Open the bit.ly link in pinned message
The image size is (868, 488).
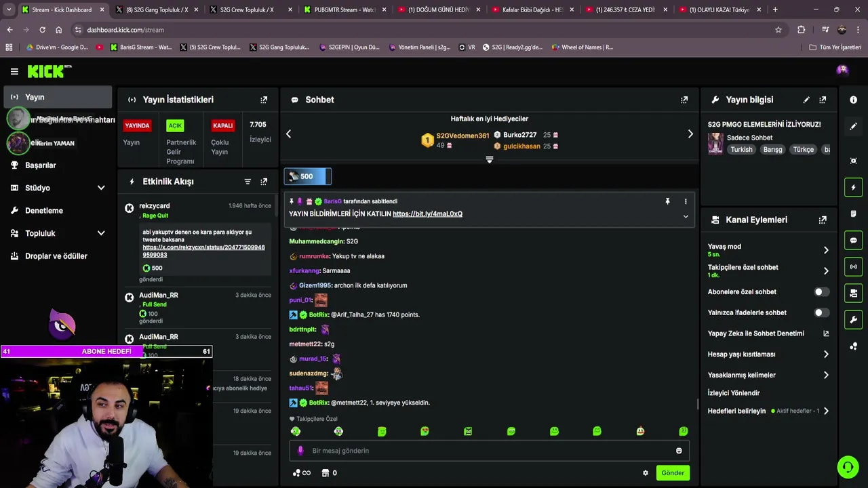tap(427, 213)
